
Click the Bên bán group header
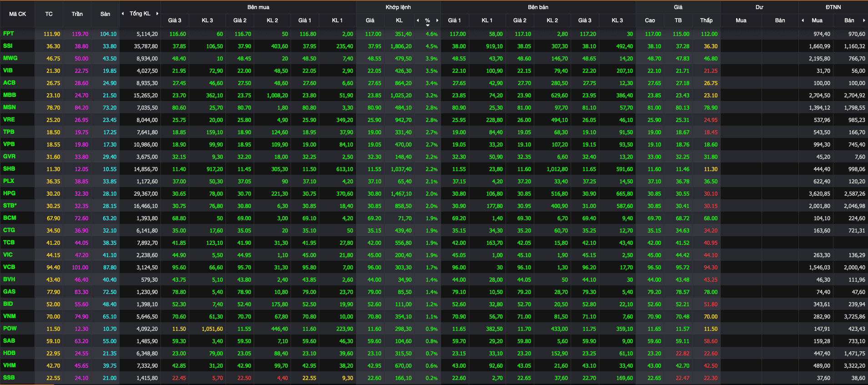tap(538, 7)
